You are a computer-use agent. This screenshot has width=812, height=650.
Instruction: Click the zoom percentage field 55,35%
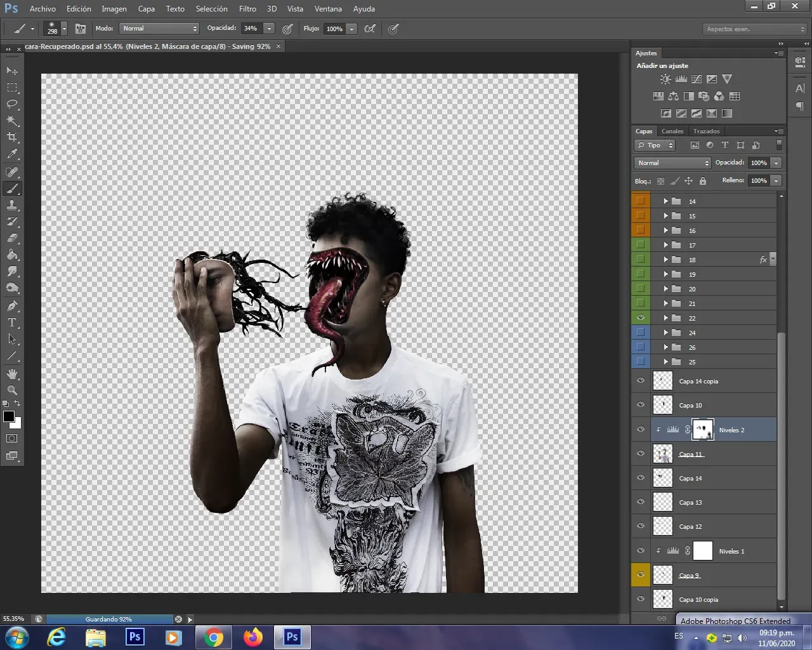[x=14, y=619]
